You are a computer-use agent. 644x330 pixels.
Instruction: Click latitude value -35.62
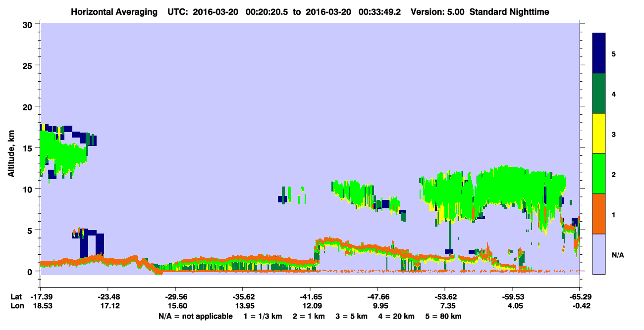tap(242, 297)
